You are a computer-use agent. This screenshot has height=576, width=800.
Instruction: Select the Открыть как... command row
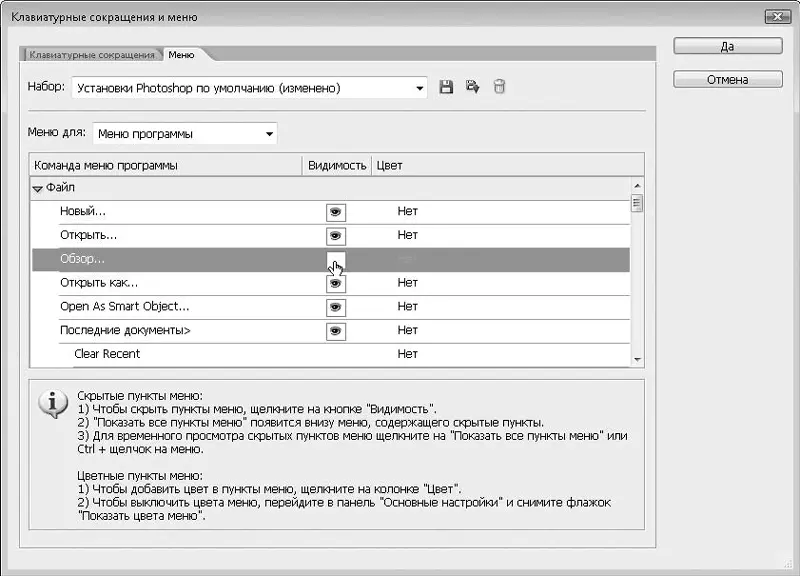[331, 284]
